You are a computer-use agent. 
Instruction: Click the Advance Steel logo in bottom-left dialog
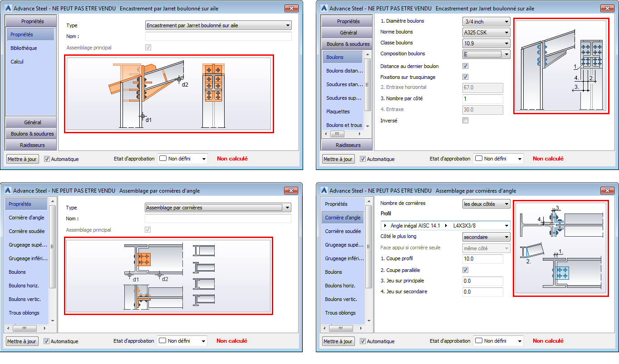click(x=7, y=191)
